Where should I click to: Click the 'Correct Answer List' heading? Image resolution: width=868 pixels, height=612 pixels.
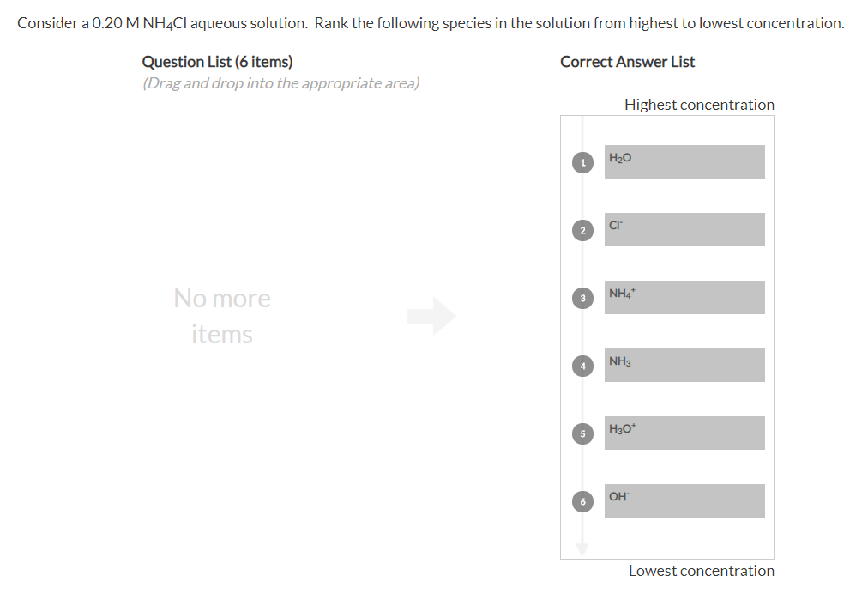click(627, 62)
